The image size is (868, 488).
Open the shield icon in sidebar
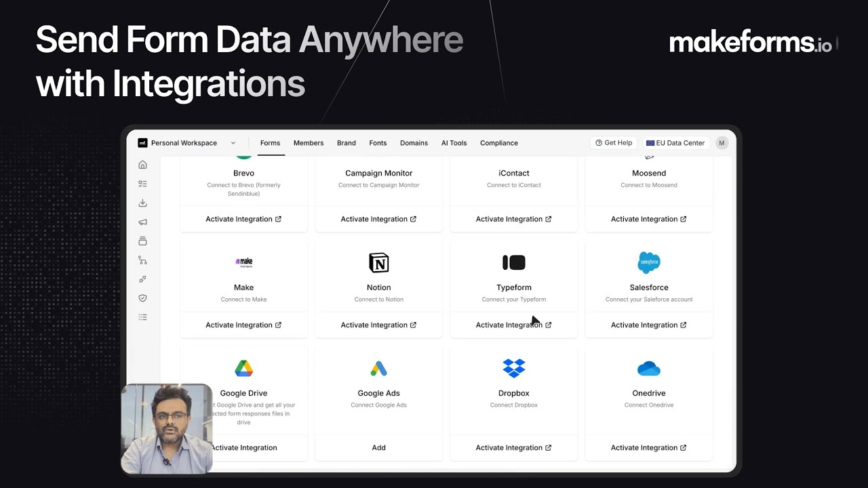[x=142, y=298]
